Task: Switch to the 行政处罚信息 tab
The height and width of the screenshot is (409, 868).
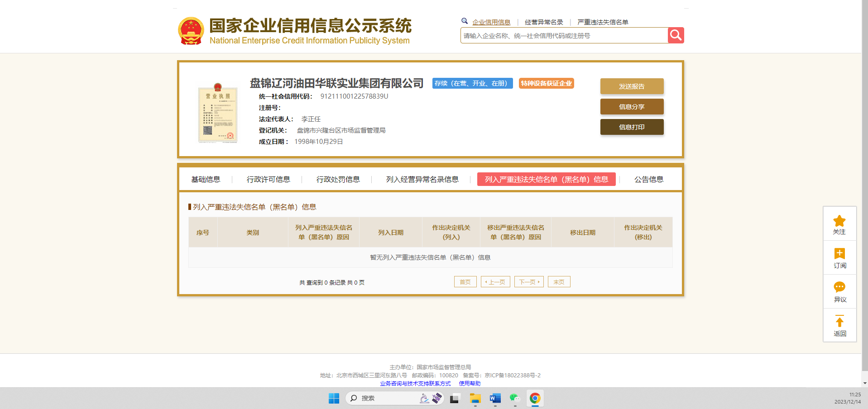Action: (x=338, y=180)
